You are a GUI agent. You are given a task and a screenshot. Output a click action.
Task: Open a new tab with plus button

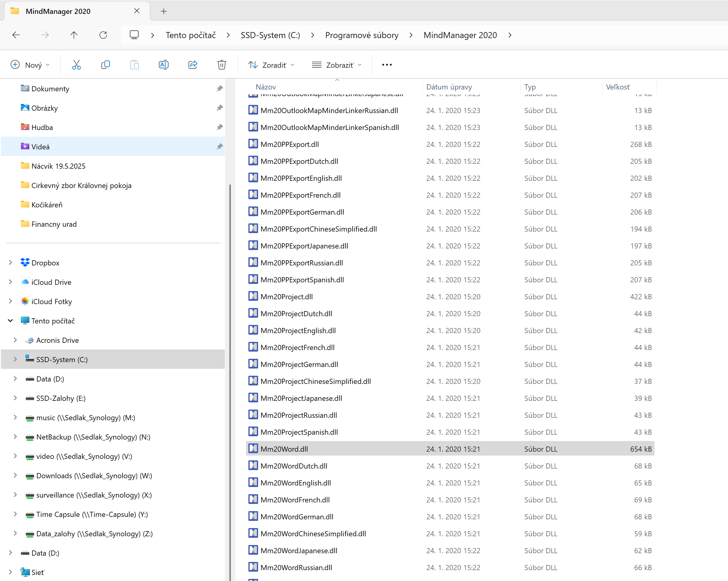pyautogui.click(x=164, y=11)
